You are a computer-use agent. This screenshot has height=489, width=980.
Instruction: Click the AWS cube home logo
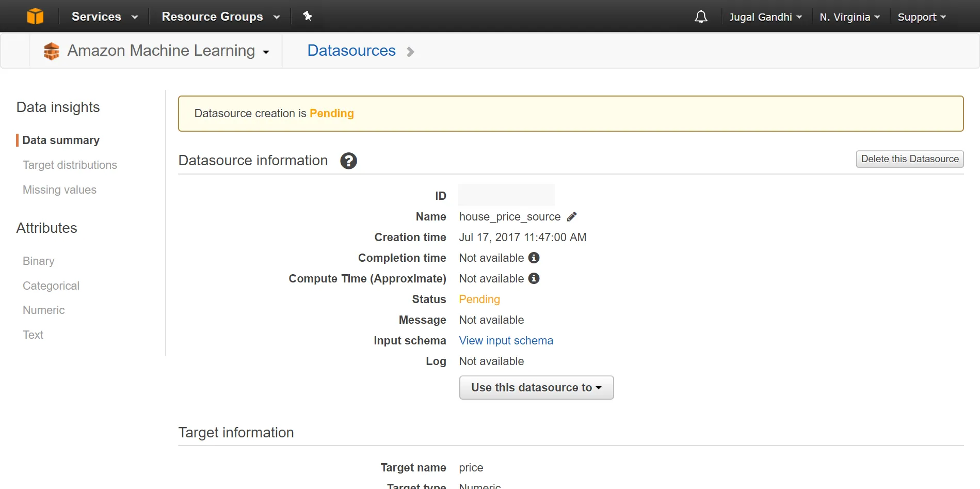click(x=35, y=17)
